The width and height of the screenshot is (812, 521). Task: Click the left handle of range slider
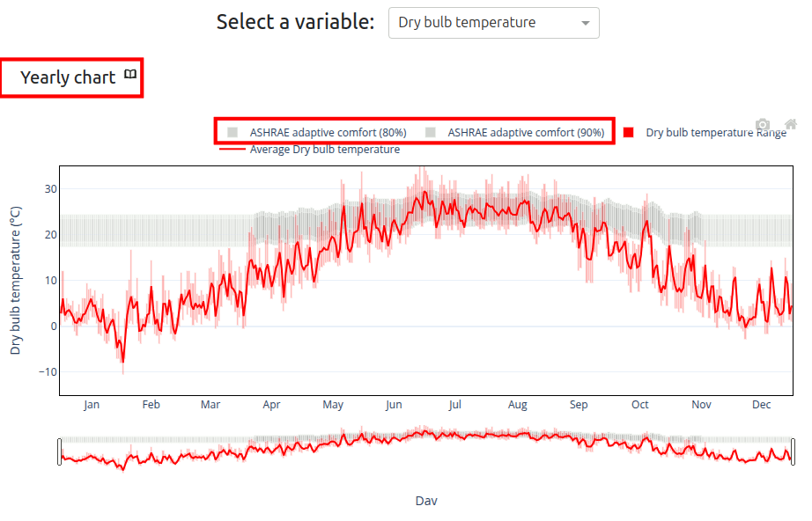click(59, 451)
